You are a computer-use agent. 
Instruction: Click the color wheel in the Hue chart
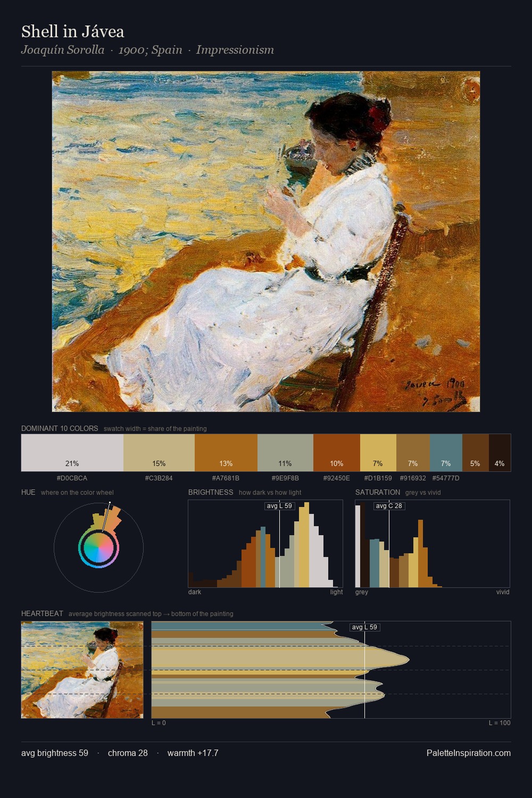click(98, 547)
